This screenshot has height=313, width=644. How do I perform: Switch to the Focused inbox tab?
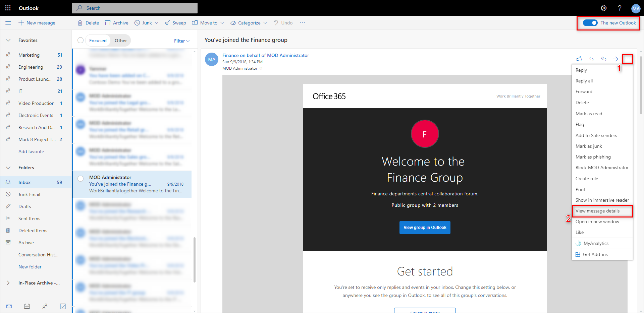(98, 41)
